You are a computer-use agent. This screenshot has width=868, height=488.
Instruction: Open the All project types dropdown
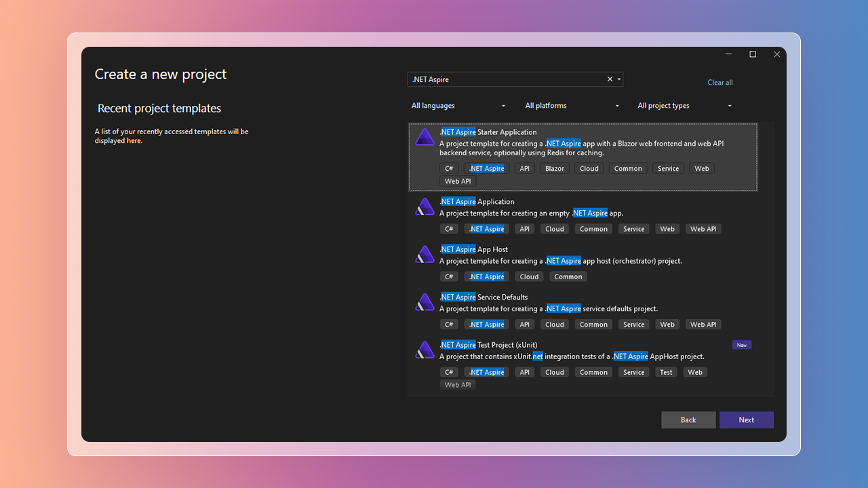pos(685,106)
